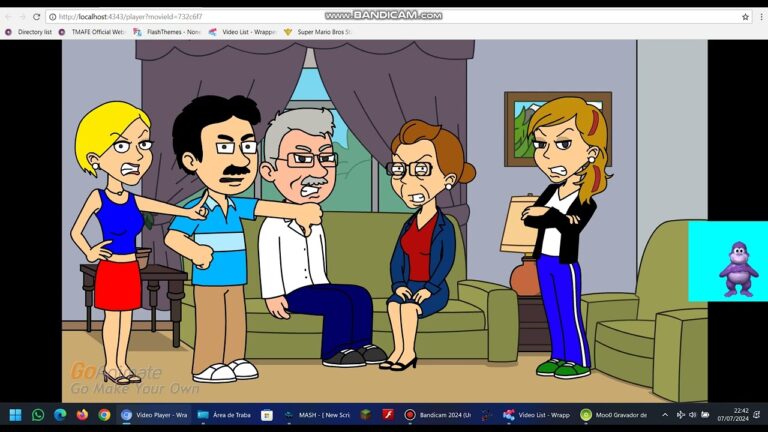Switch to Video List - Wrapper taskbar window
This screenshot has height=432, width=768.
[537, 415]
